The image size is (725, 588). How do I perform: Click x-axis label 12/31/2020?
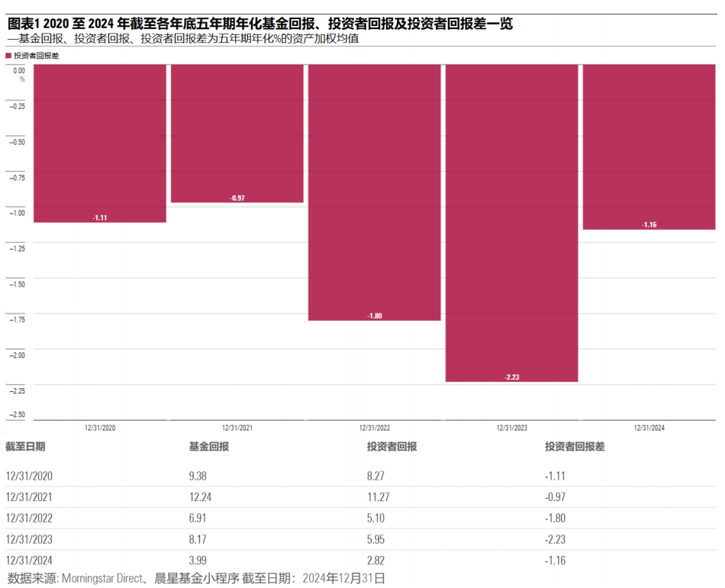pyautogui.click(x=100, y=428)
